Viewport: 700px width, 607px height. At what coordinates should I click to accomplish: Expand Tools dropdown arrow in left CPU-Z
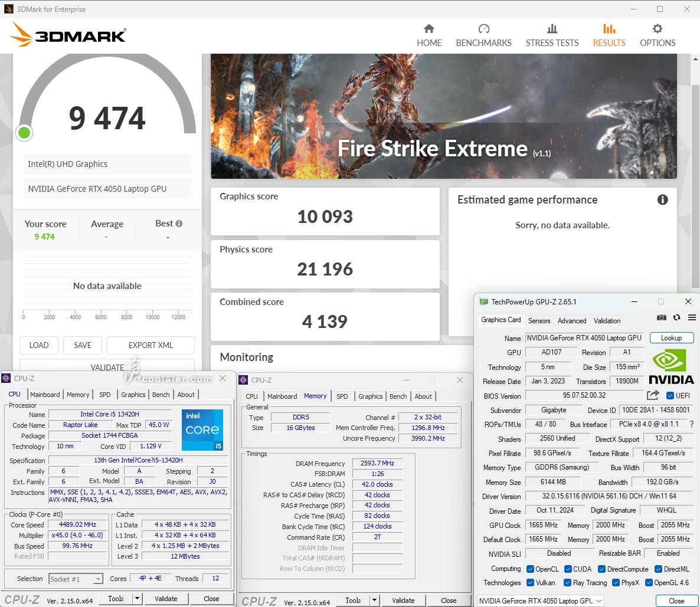click(x=137, y=599)
